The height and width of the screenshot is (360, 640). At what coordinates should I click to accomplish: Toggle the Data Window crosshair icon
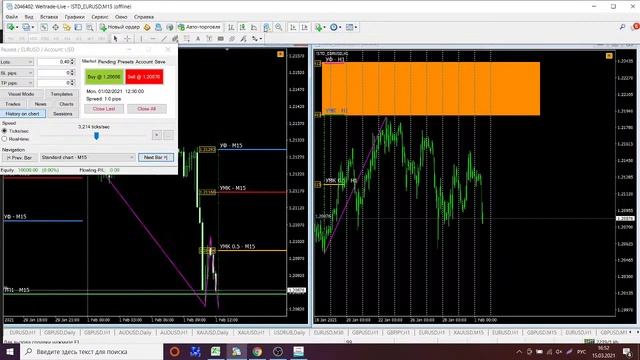pyautogui.click(x=56, y=27)
